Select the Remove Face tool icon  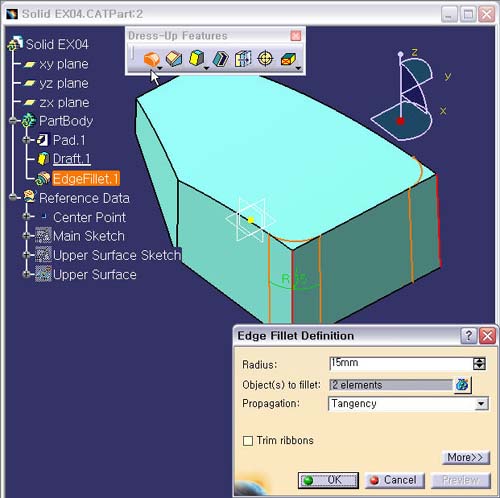(x=288, y=59)
